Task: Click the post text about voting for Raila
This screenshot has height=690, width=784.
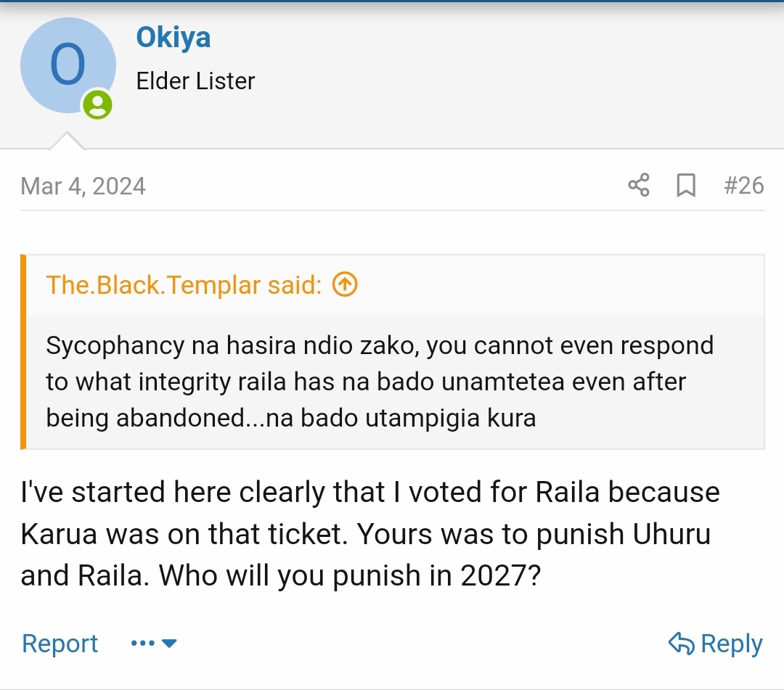Action: click(x=370, y=533)
